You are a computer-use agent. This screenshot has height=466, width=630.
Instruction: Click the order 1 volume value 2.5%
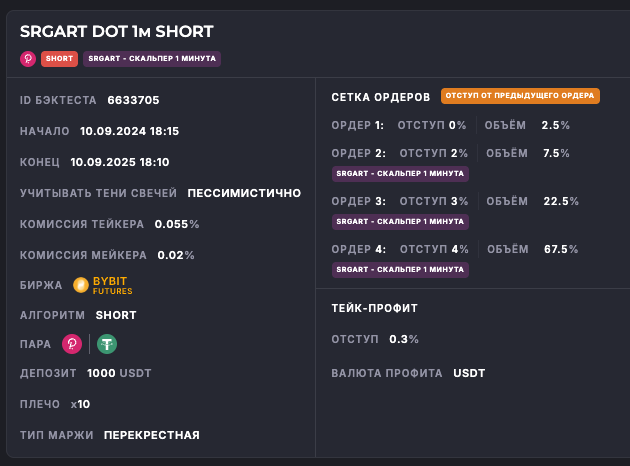(x=555, y=125)
